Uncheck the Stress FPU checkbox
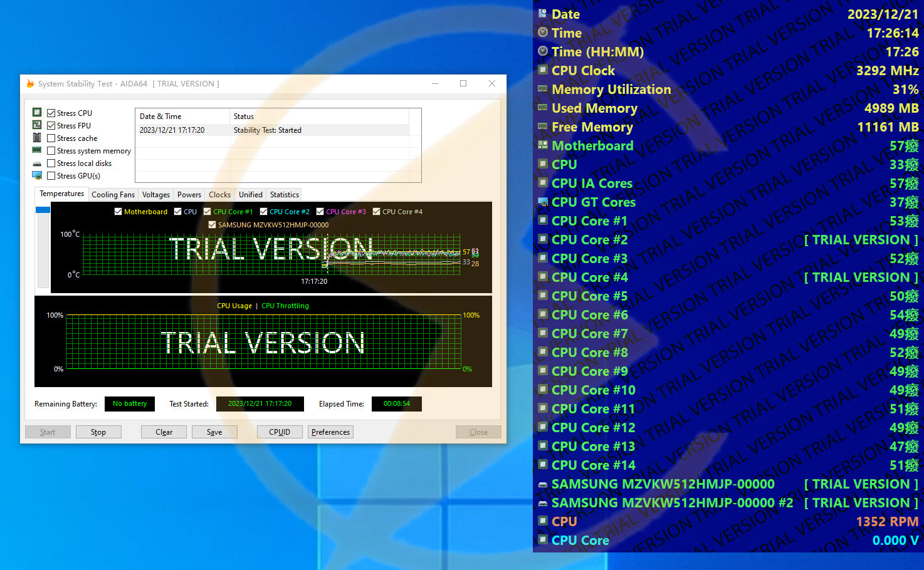Screen dimensions: 924x570 point(51,126)
